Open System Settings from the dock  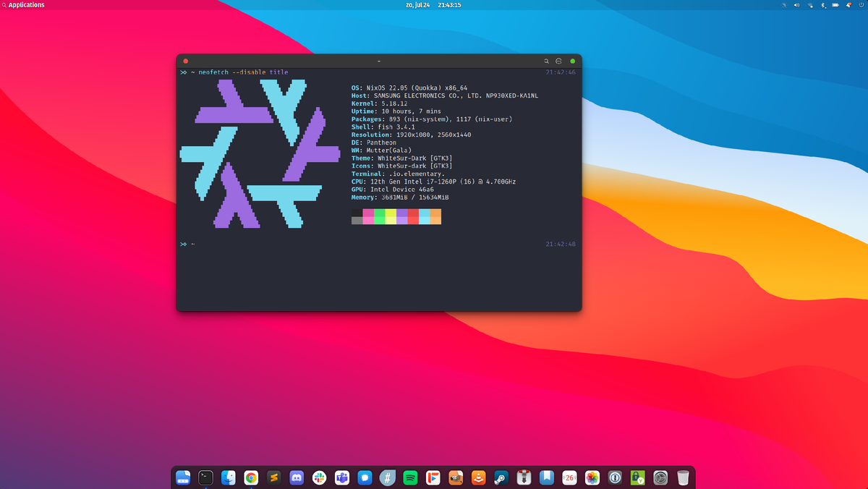pos(660,477)
